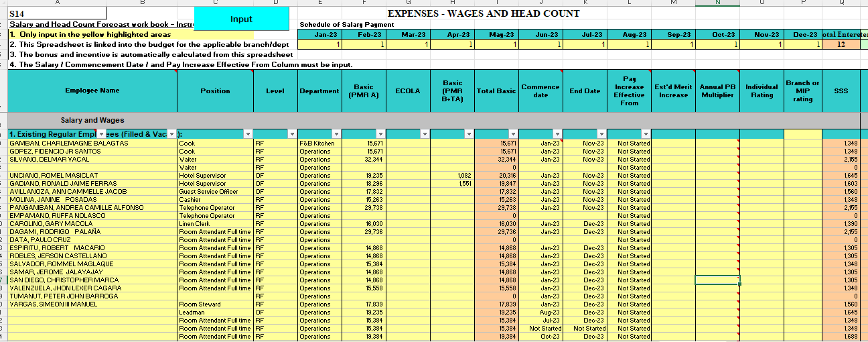Open the Level column filter dropdown

[292, 134]
